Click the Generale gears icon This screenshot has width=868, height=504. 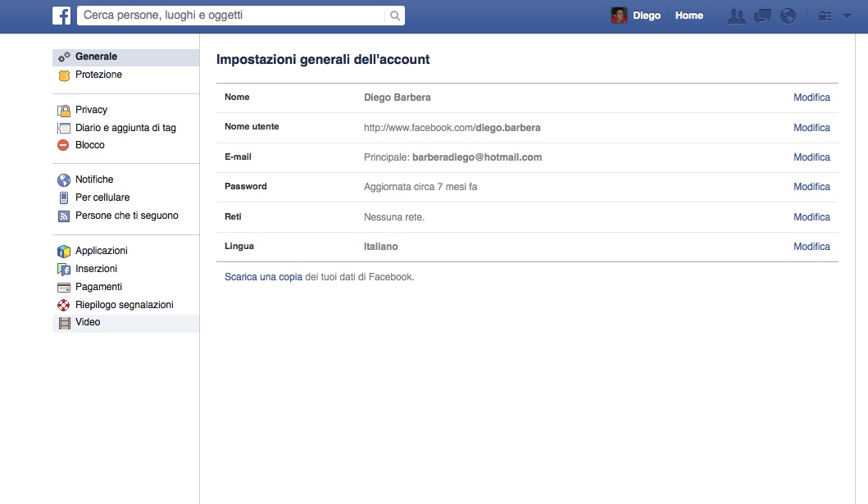[64, 57]
